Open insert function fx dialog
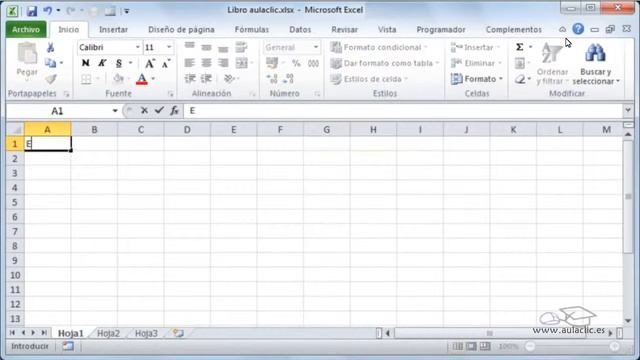 pyautogui.click(x=175, y=110)
